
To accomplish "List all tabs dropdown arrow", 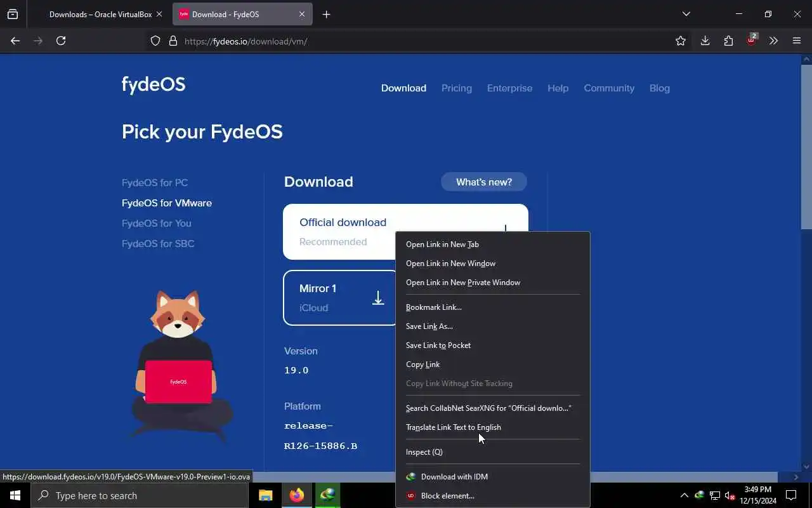I will [686, 14].
